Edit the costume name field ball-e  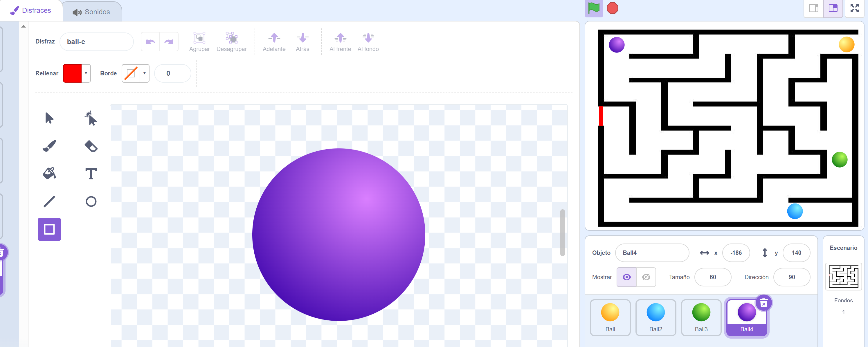pyautogui.click(x=96, y=42)
